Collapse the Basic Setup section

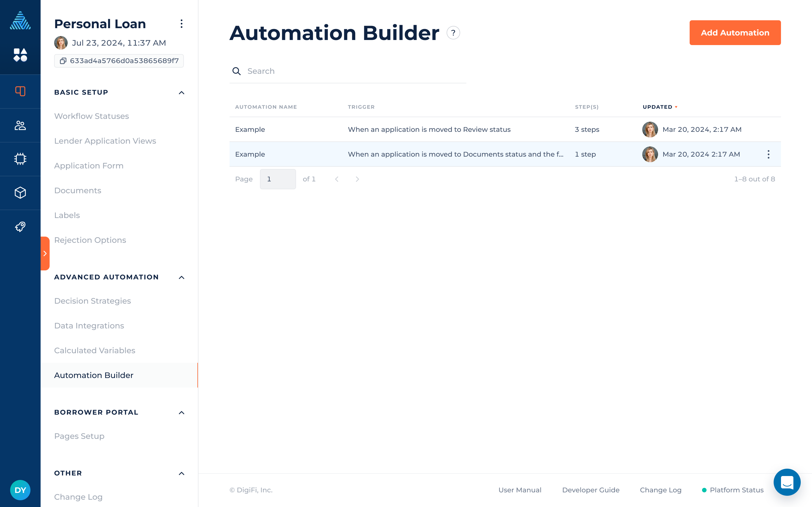click(x=182, y=92)
